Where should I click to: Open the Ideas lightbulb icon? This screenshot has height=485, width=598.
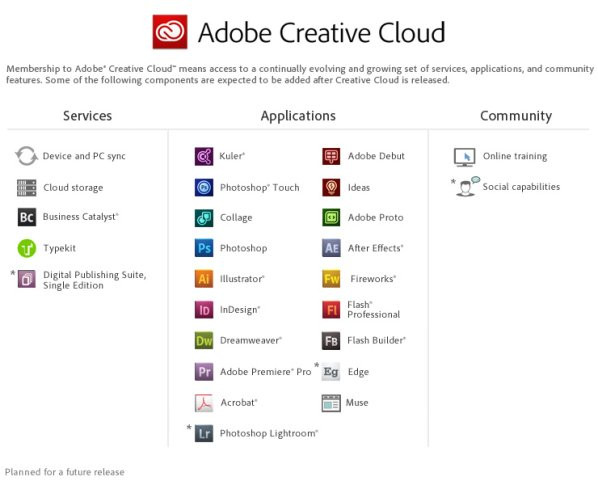pos(331,187)
